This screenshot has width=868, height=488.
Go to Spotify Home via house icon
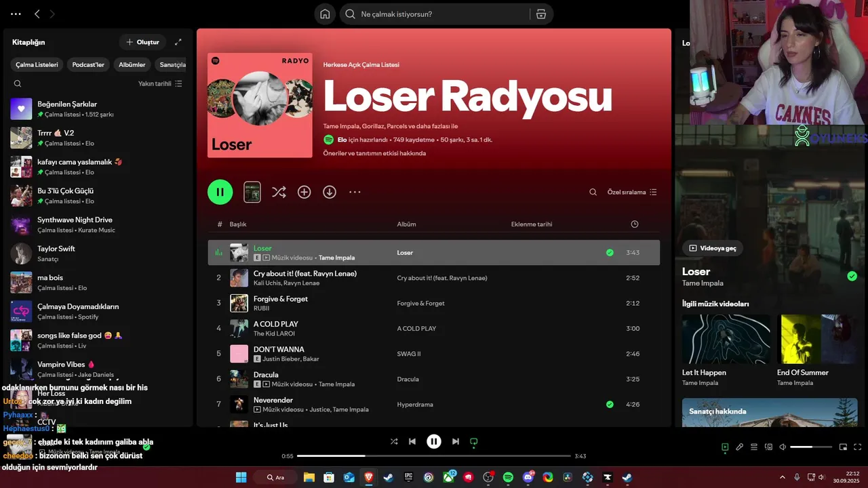(x=325, y=14)
